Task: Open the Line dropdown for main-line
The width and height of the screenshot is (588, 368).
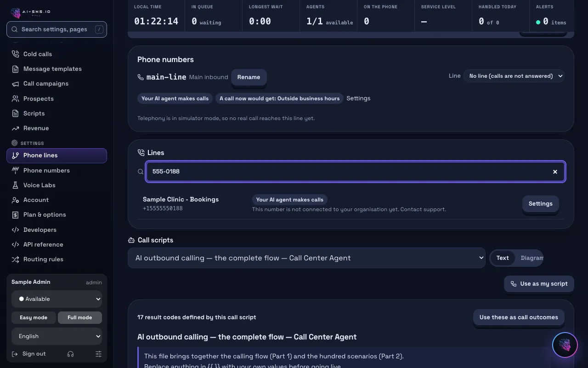Action: (514, 76)
